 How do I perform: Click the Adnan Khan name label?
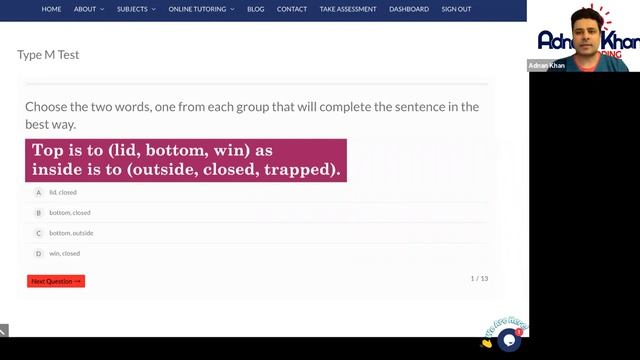pos(547,65)
